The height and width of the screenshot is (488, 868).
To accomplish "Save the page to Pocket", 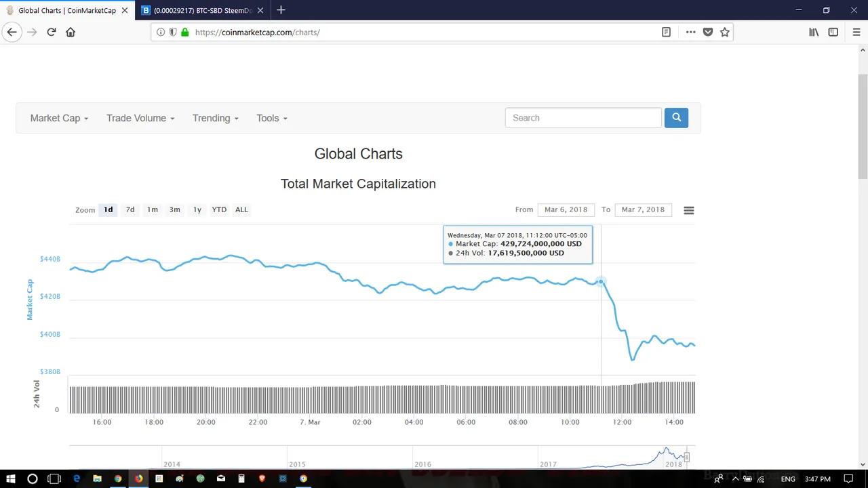I will 708,32.
